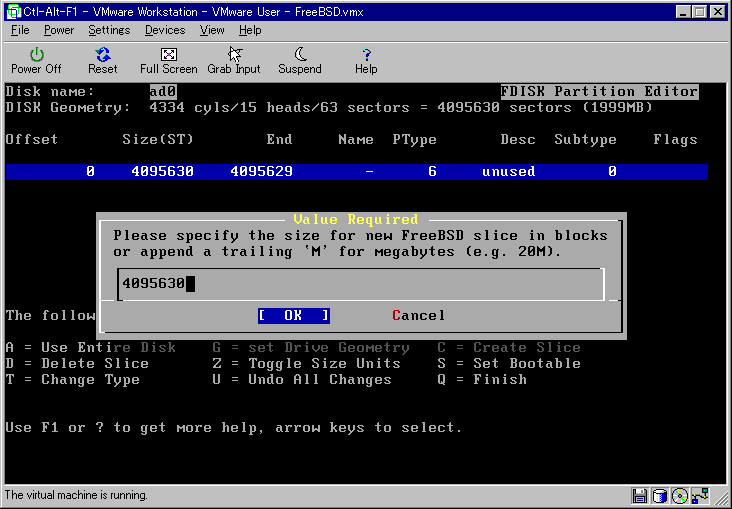Click the network adapter status icon

(x=700, y=496)
